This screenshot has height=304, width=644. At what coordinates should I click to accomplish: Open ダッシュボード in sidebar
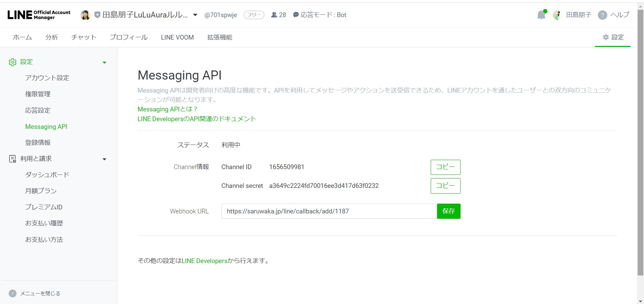(47, 175)
